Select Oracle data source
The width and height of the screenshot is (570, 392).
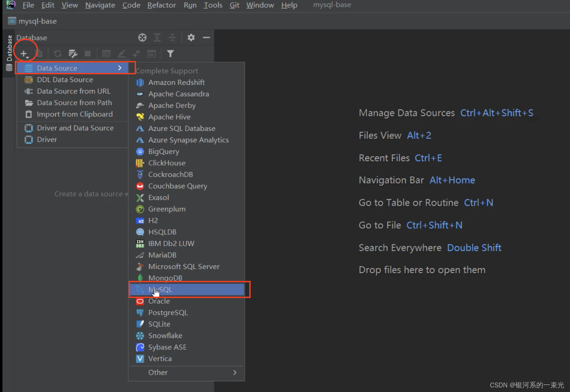coord(187,301)
